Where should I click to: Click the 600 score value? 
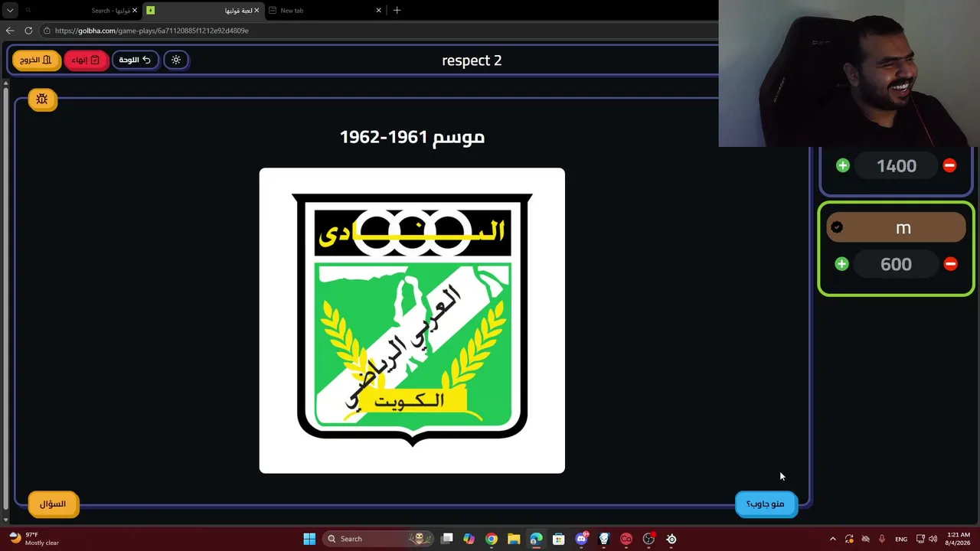click(x=896, y=264)
